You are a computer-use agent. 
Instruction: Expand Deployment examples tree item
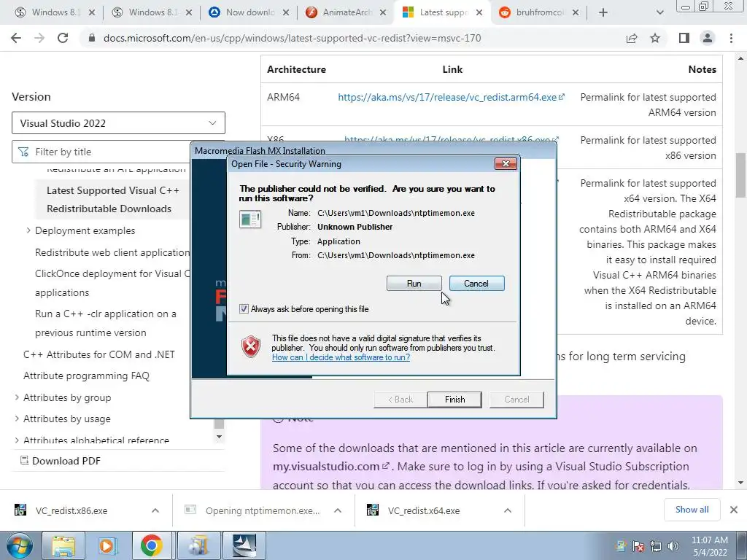(x=28, y=230)
